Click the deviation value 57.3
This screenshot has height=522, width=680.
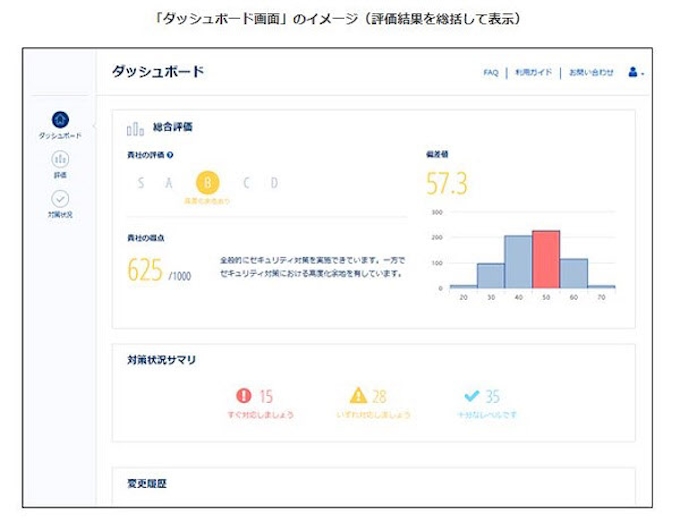(447, 184)
